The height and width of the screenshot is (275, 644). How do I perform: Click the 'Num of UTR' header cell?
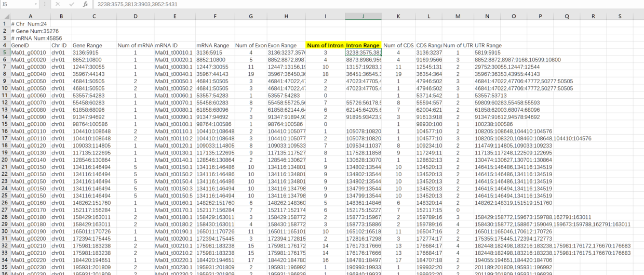(458, 45)
